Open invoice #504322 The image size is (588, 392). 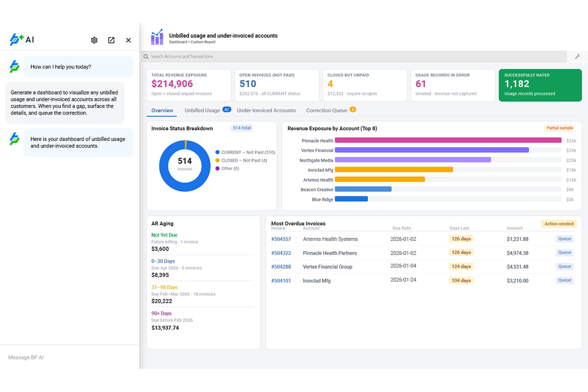pos(281,253)
